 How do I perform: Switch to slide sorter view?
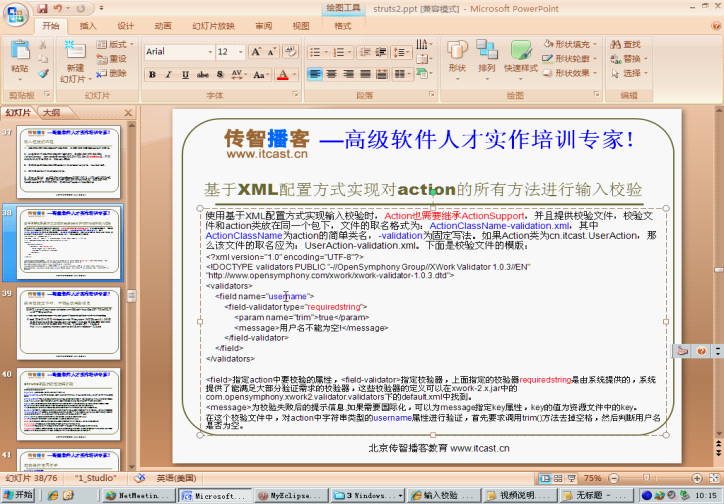coord(558,478)
